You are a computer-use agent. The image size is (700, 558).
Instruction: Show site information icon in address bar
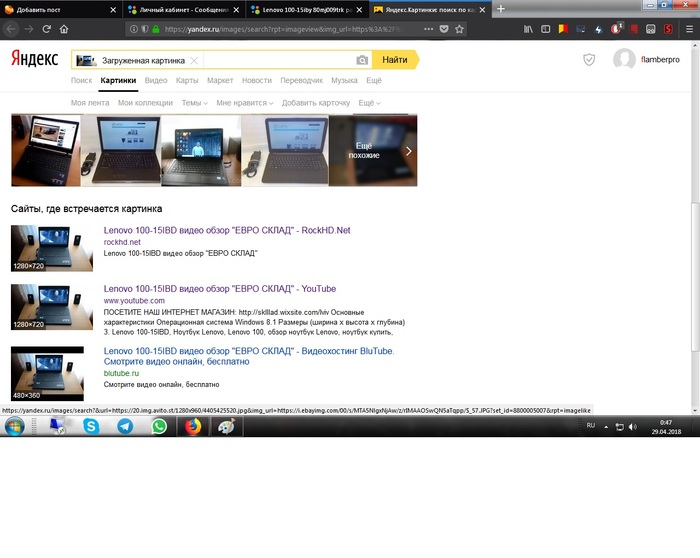[133, 29]
